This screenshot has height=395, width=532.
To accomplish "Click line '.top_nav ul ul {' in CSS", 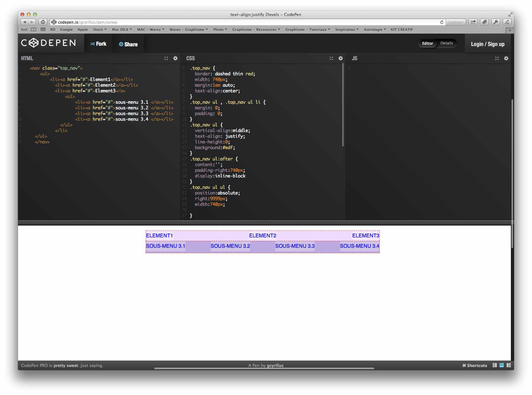I will [x=210, y=187].
